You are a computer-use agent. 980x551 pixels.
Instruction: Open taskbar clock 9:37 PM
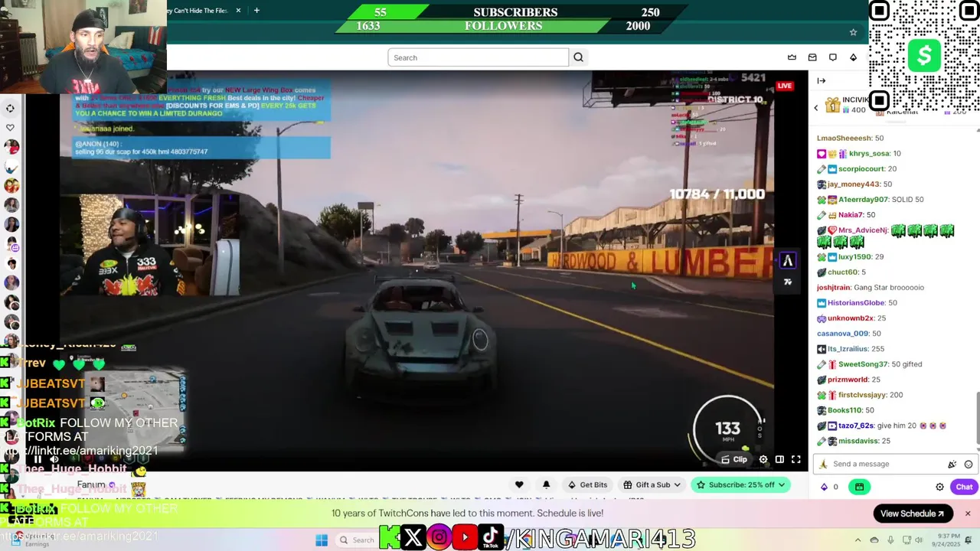point(946,540)
